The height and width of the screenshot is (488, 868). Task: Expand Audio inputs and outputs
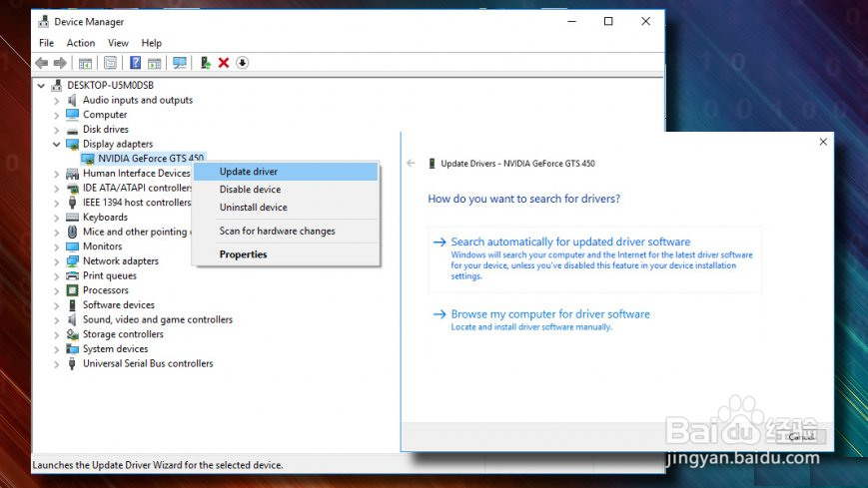click(x=56, y=101)
